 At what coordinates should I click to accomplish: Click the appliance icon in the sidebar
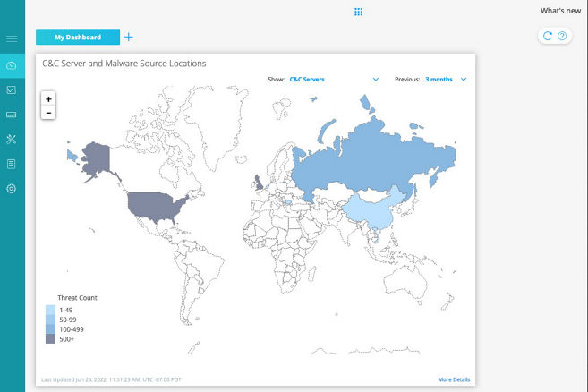click(x=12, y=115)
